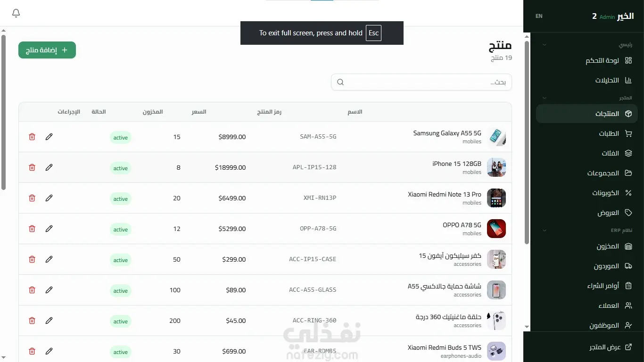Open العروض offers page
Viewport: 644px width, 362px height.
coord(587,213)
